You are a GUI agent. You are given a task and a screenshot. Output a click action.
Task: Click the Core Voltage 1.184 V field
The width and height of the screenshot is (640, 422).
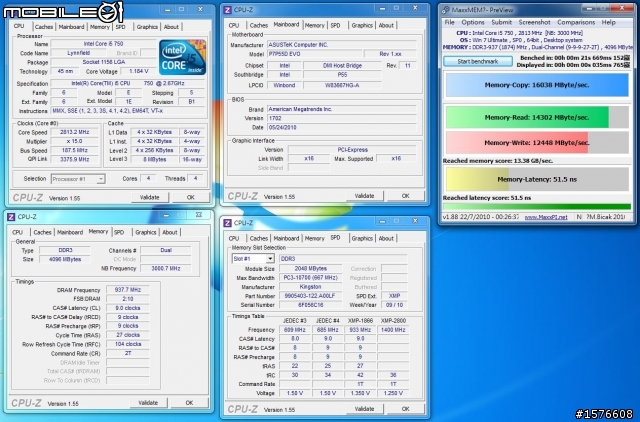pyautogui.click(x=139, y=71)
